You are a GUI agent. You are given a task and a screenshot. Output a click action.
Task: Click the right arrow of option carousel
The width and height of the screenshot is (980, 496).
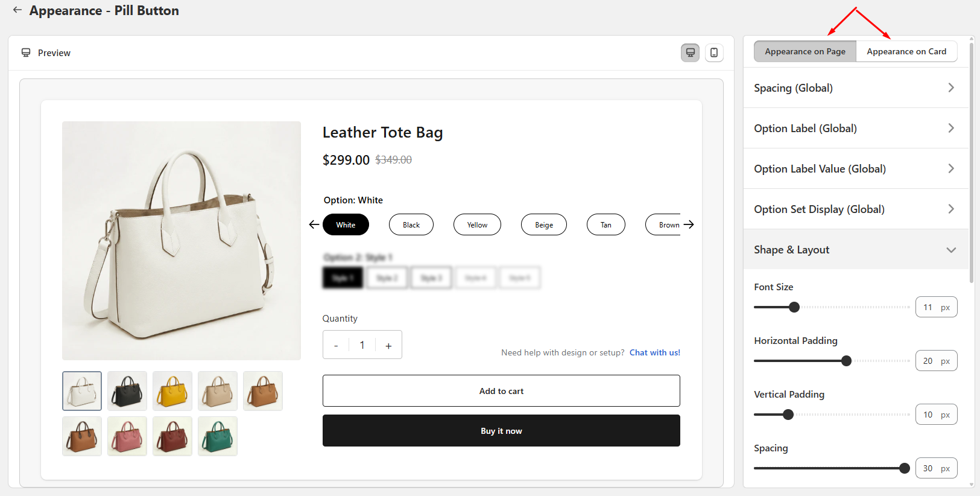689,224
